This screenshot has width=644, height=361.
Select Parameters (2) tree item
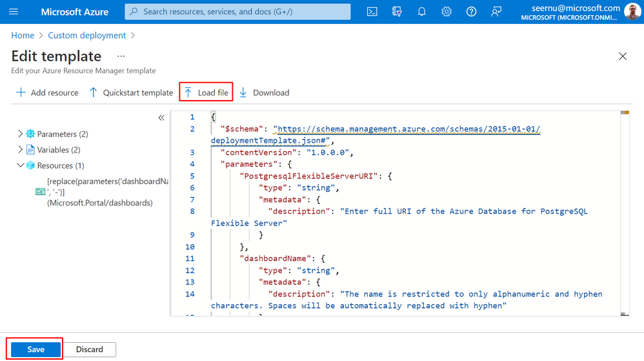pos(63,134)
